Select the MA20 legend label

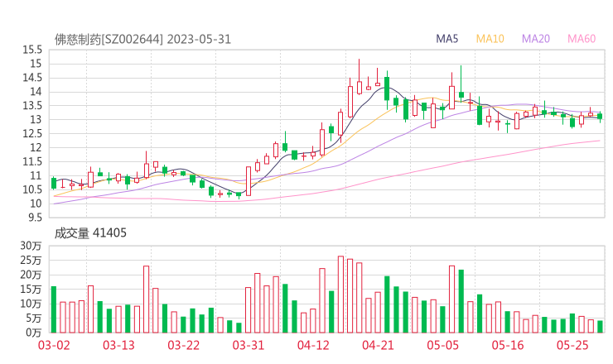click(536, 39)
